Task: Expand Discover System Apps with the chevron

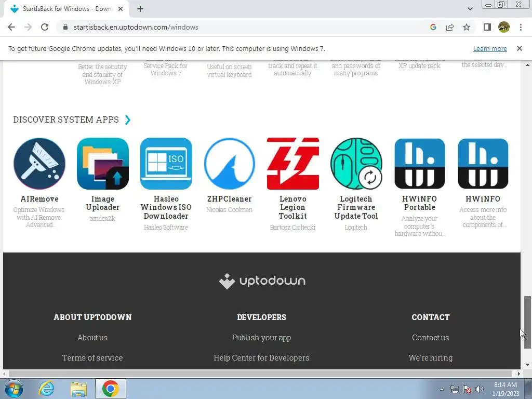Action: coord(128,120)
